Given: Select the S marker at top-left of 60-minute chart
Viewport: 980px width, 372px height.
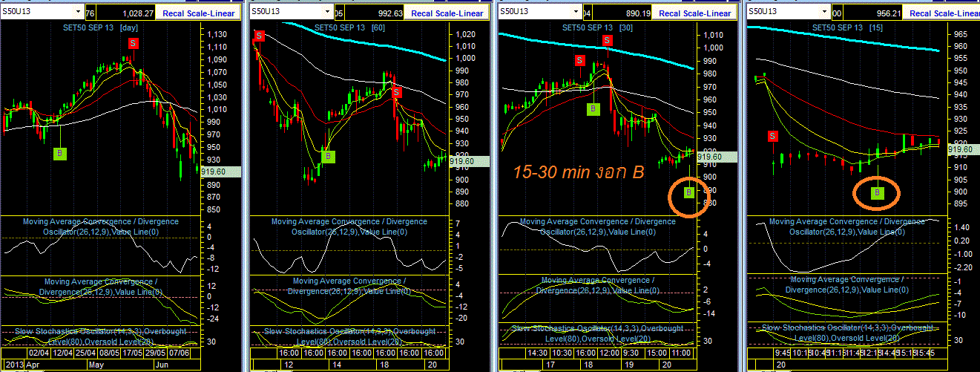Looking at the screenshot, I should [x=259, y=36].
